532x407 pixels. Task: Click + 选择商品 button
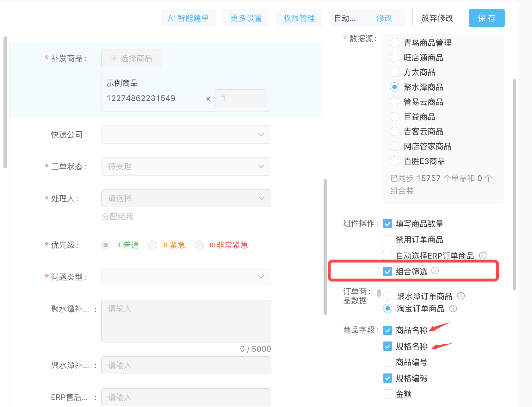click(x=131, y=58)
